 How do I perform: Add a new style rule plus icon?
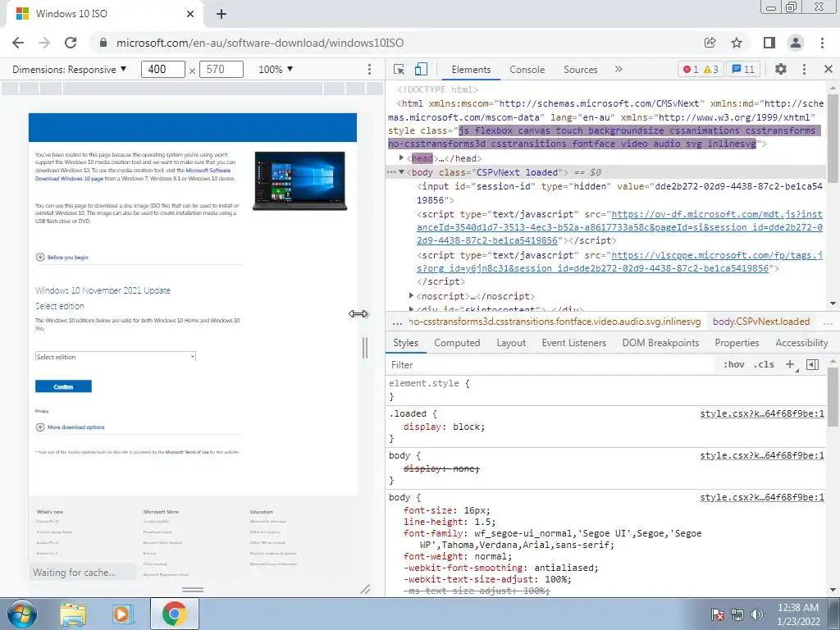[x=790, y=365]
